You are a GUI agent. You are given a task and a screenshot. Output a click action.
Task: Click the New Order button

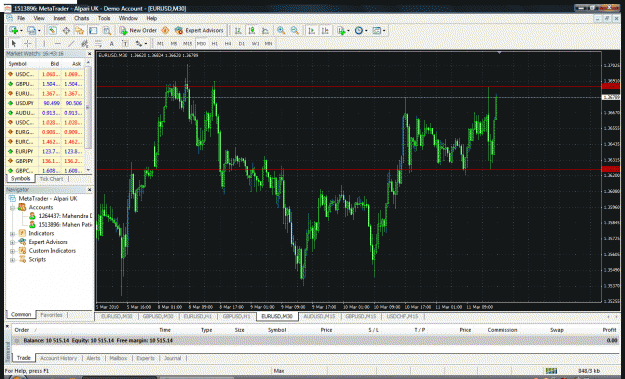138,30
